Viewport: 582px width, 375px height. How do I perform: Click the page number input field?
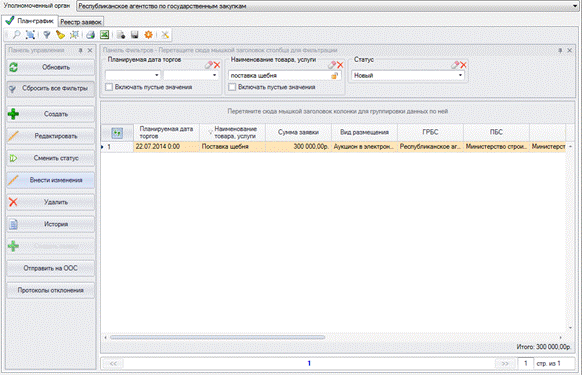526,363
